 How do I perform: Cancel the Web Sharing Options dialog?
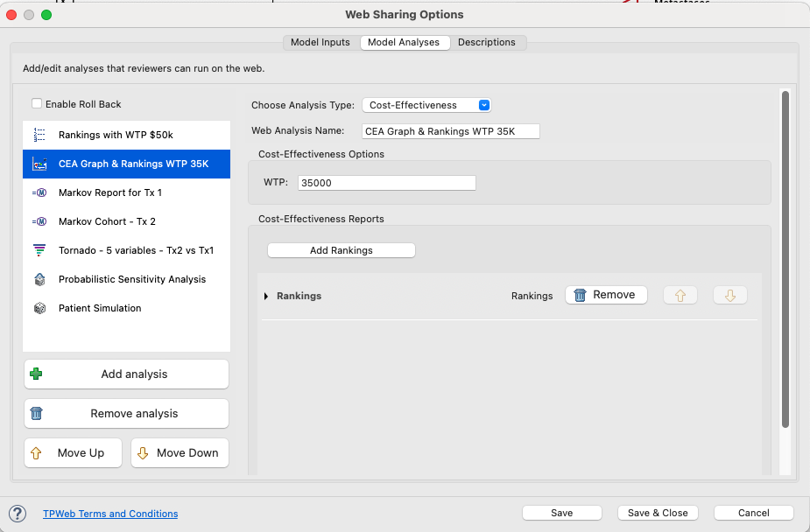(x=754, y=513)
